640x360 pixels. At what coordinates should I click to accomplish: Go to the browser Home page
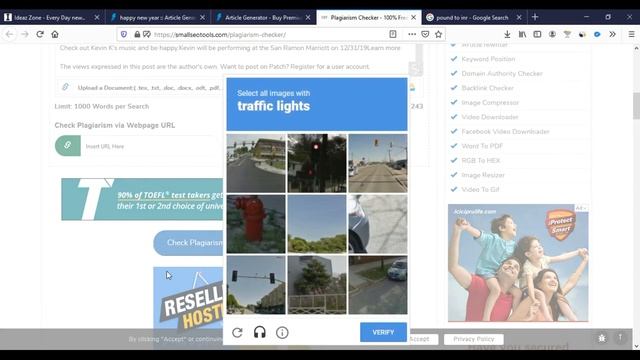(x=55, y=35)
